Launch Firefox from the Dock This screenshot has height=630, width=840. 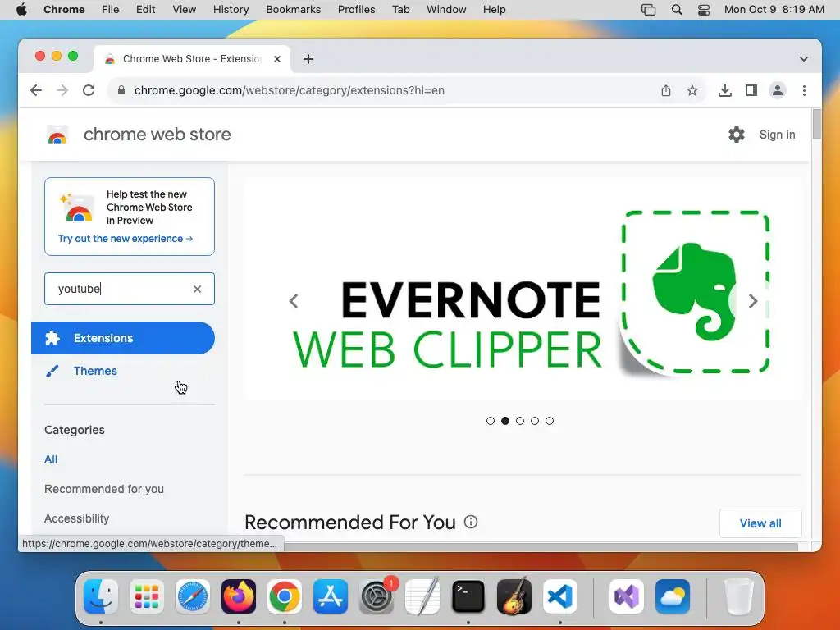pos(239,596)
